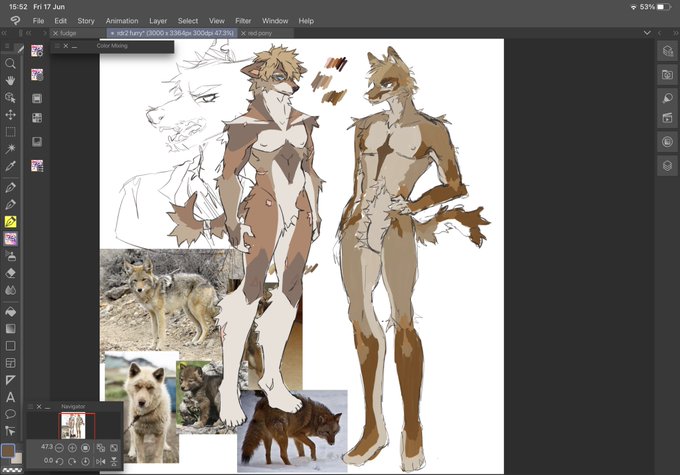Select the Move layer cross-arrow tool
This screenshot has width=680, height=475.
[x=10, y=115]
